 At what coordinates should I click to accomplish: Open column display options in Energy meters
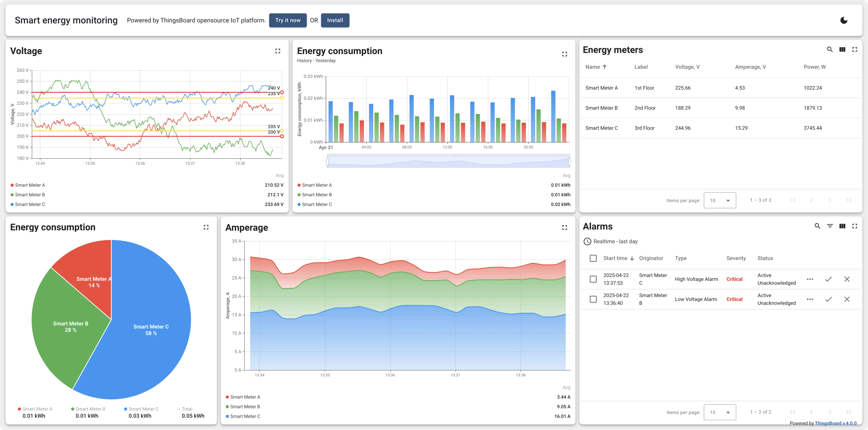coord(842,49)
